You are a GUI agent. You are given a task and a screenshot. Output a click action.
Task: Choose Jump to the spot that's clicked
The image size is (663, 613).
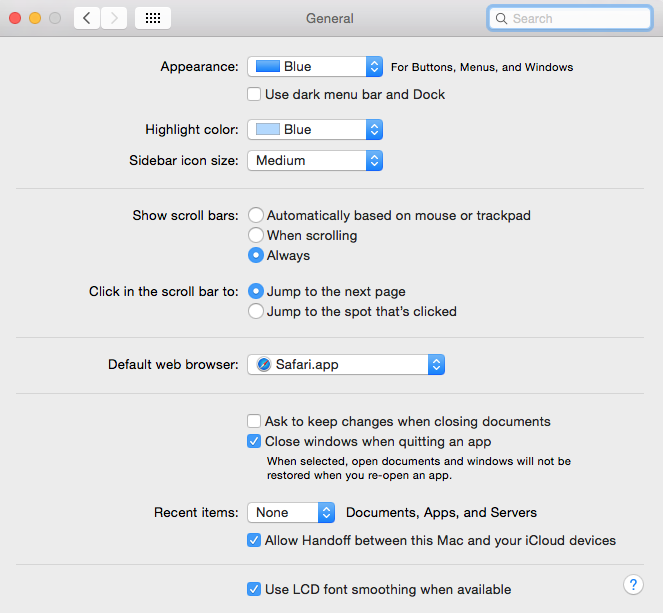point(256,311)
